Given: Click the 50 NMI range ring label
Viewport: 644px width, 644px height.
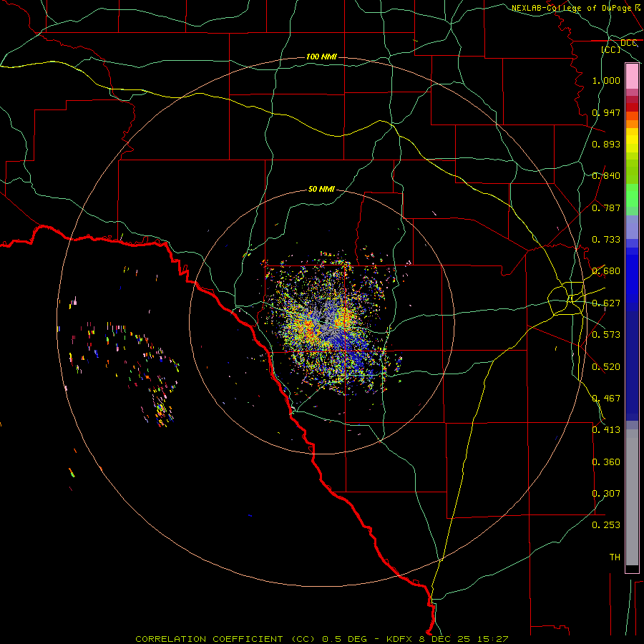Looking at the screenshot, I should [321, 189].
